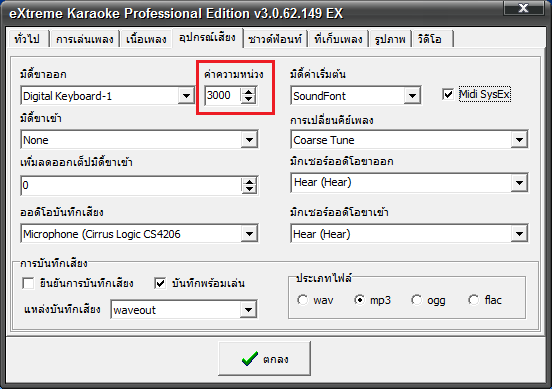The width and height of the screenshot is (552, 389).
Task: Select the wav file type
Action: point(302,300)
